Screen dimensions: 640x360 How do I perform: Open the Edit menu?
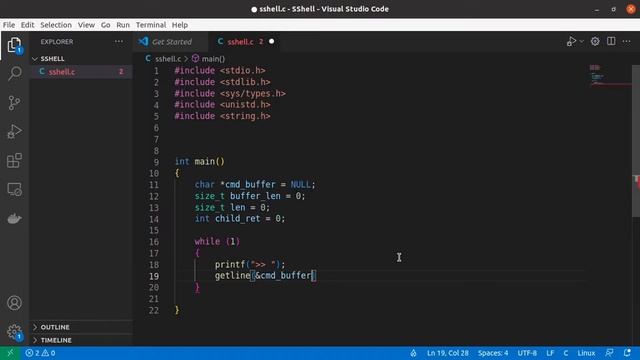click(x=27, y=25)
